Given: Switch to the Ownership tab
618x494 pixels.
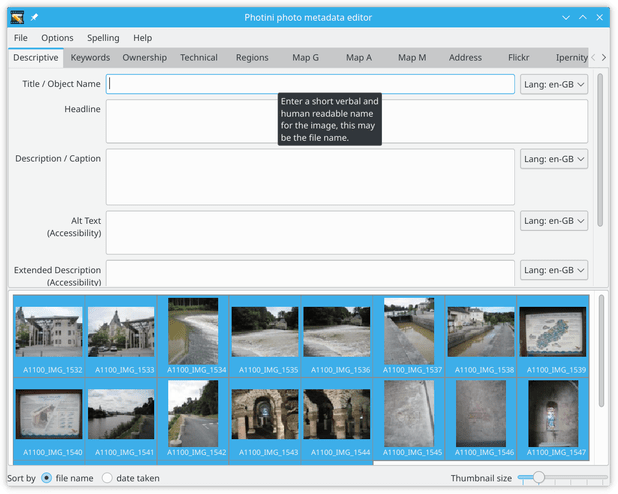Looking at the screenshot, I should pyautogui.click(x=145, y=58).
